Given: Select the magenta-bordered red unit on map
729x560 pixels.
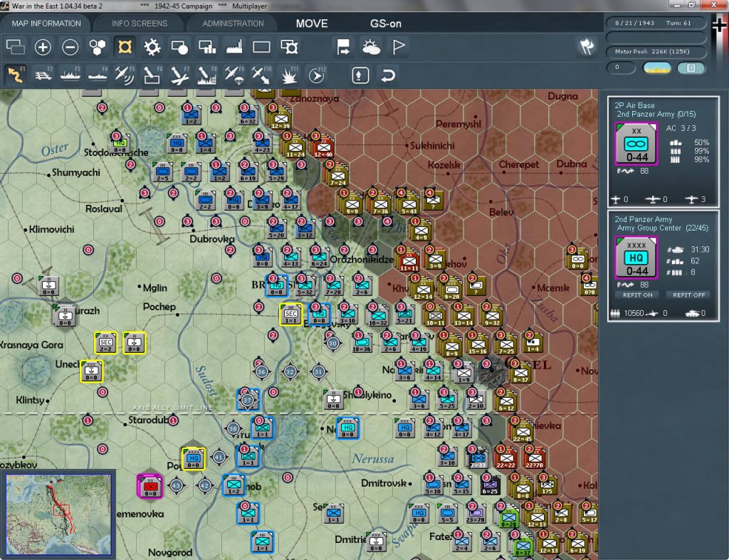Looking at the screenshot, I should [x=150, y=486].
